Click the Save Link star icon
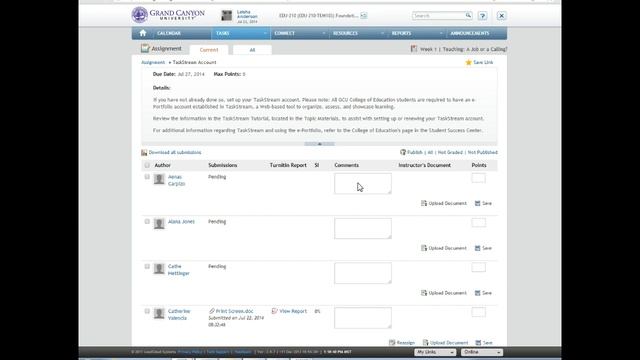This screenshot has height=360, width=640. tap(469, 62)
